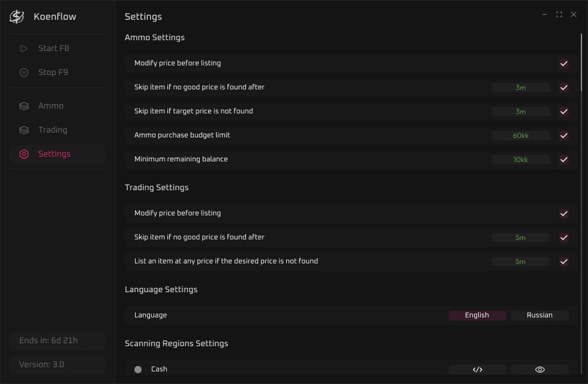Show Cash scanning region with eye icon
The width and height of the screenshot is (588, 384).
[x=539, y=370]
